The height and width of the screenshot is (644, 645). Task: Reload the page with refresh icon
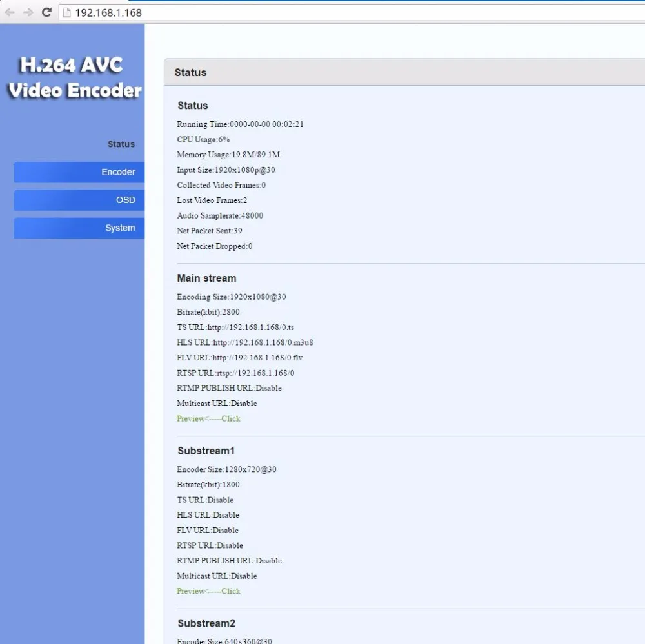(46, 12)
